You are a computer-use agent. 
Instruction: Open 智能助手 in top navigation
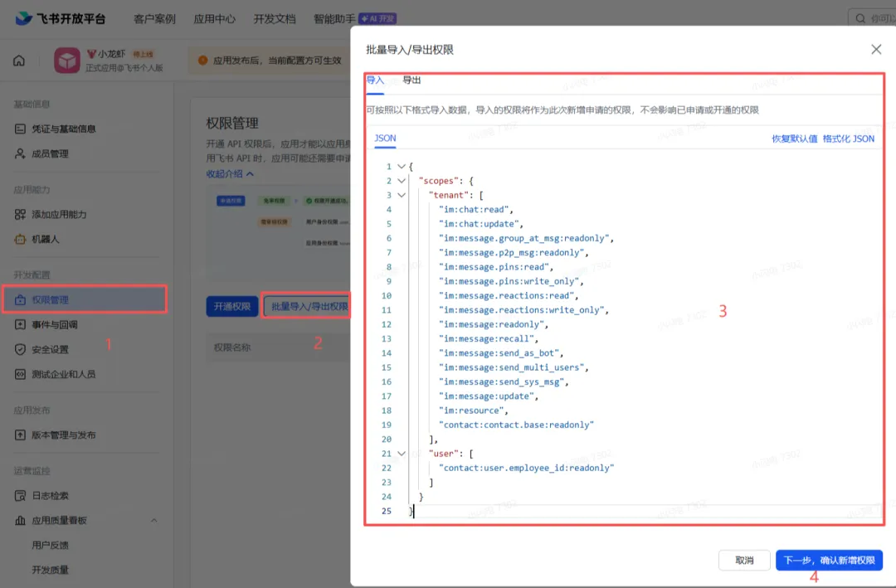334,19
